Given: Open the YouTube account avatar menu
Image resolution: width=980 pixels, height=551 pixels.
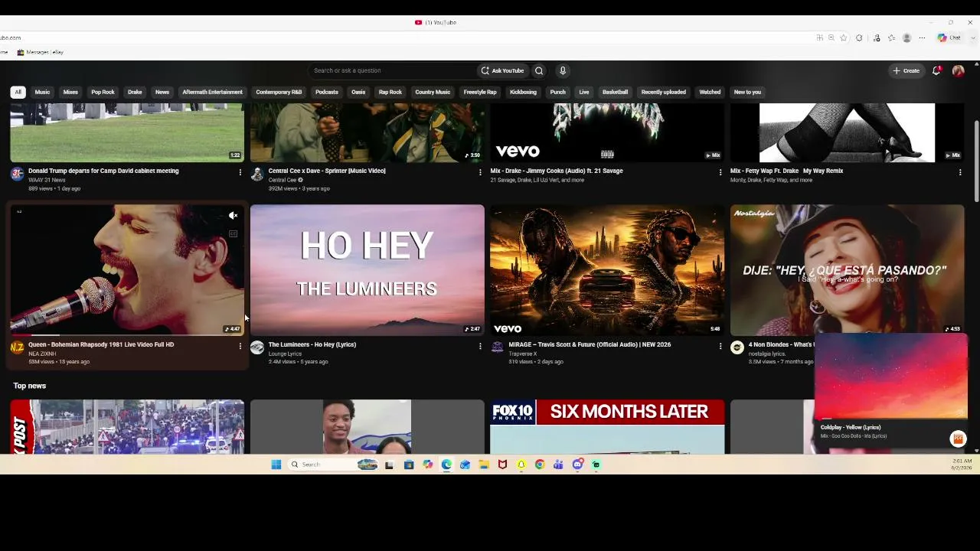Looking at the screenshot, I should click(x=958, y=70).
